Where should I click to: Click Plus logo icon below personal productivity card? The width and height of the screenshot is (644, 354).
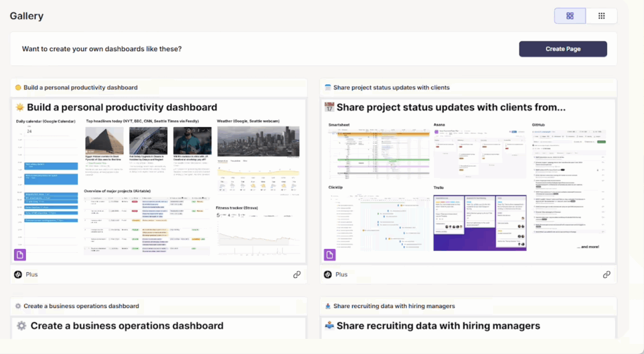[18, 275]
